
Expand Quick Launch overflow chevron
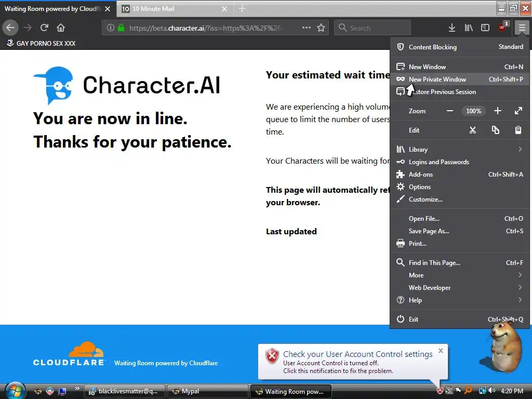pos(77,389)
